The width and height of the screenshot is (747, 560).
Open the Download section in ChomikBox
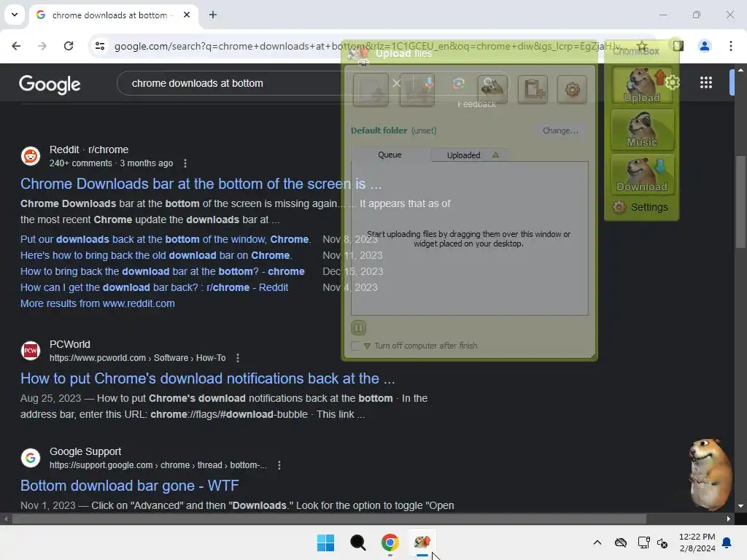(642, 174)
